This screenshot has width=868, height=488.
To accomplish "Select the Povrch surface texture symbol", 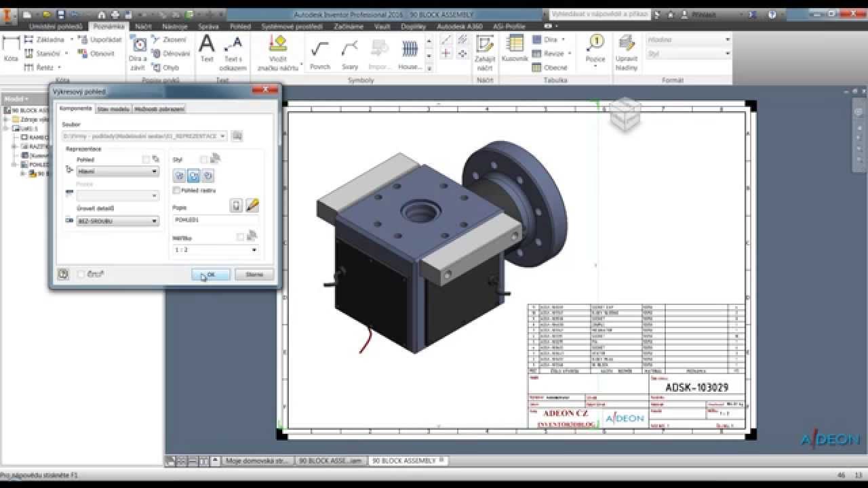I will [320, 53].
